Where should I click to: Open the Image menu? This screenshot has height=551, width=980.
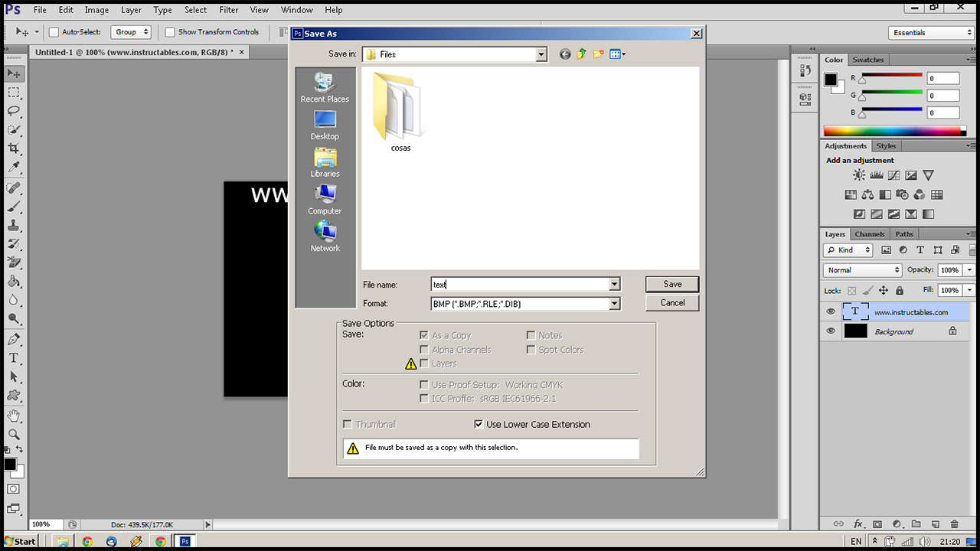[x=96, y=10]
